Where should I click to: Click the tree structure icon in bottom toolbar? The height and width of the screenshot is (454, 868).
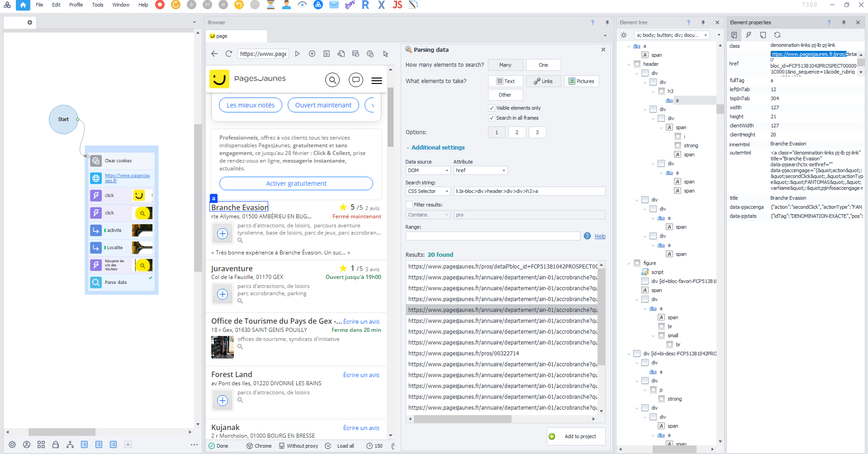(x=70, y=444)
